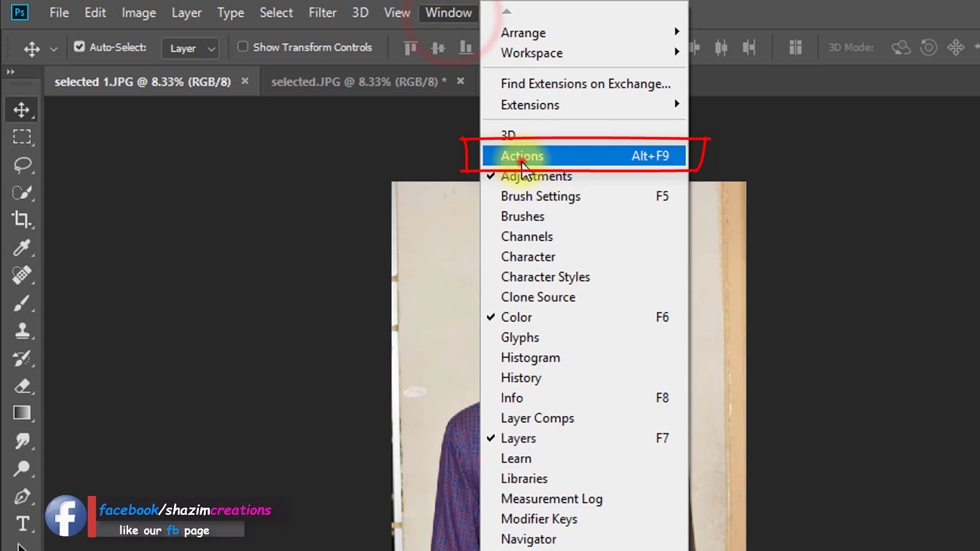Expand the toolbar with double-arrow icon
Screen dimensions: 980x551
tap(10, 72)
